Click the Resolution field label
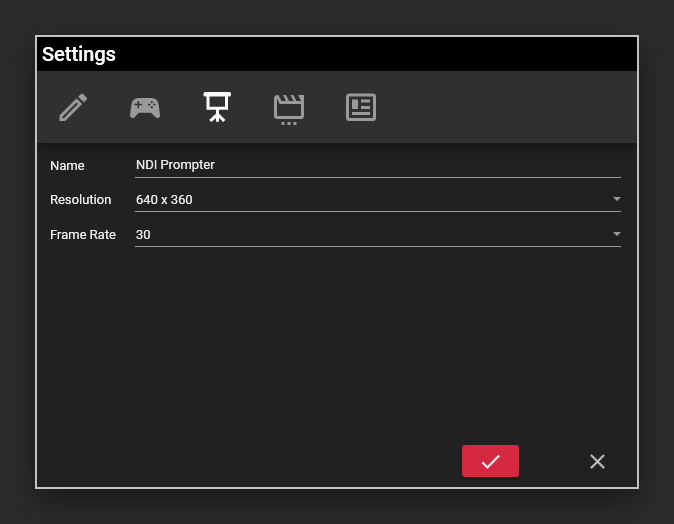 (x=80, y=200)
